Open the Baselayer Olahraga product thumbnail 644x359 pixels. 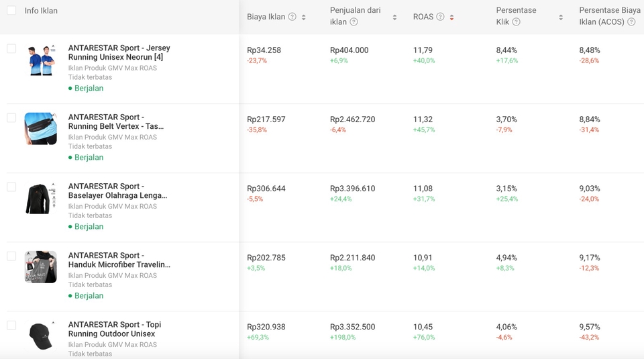[41, 198]
